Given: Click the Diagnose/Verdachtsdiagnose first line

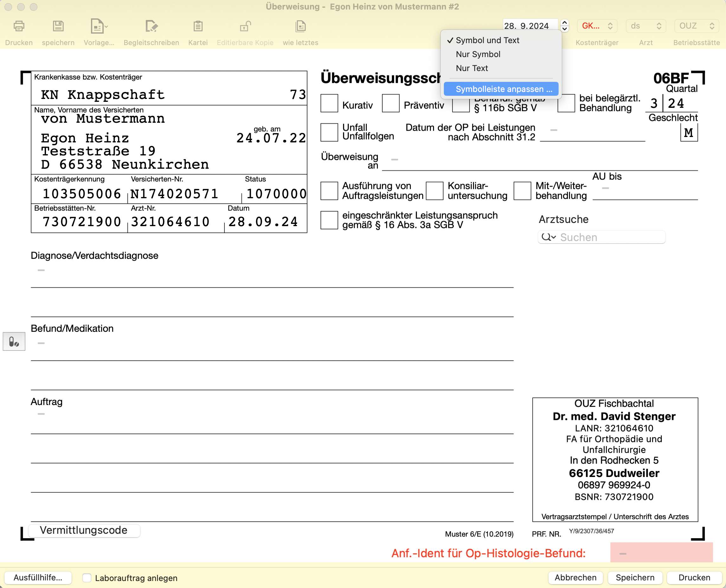Looking at the screenshot, I should pyautogui.click(x=272, y=276).
